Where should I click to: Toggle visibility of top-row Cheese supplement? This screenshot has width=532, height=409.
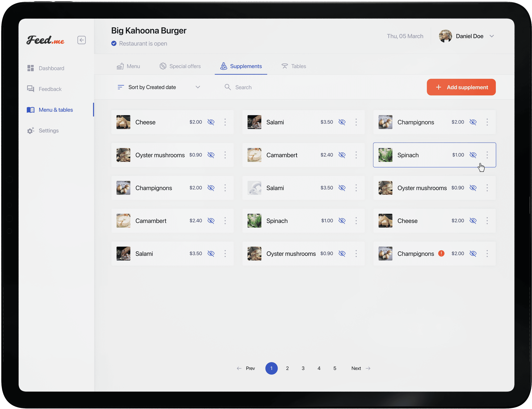211,122
